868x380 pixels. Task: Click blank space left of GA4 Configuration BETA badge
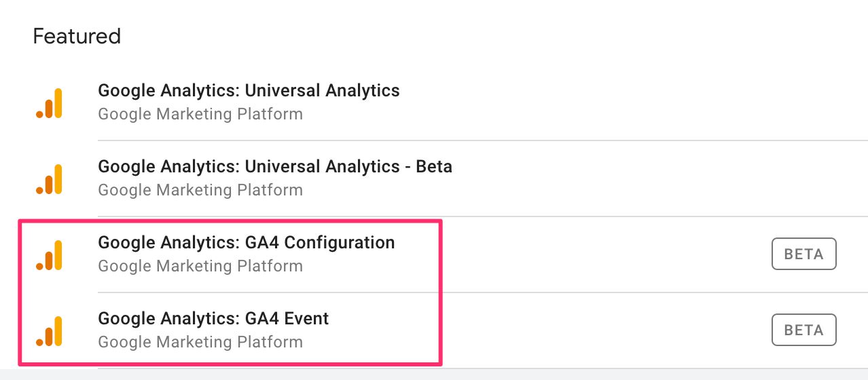(604, 255)
